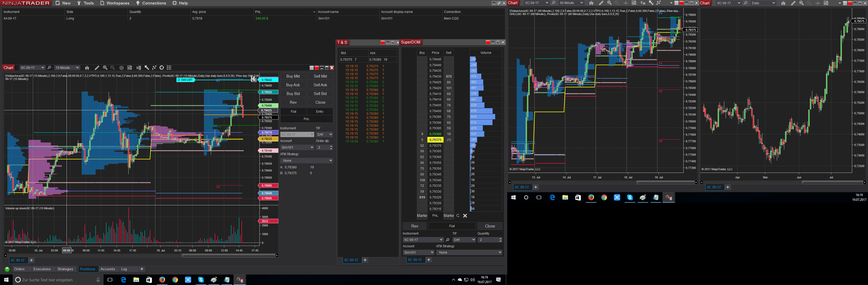This screenshot has height=285, width=868.
Task: Click reload circle icon in 15 Minute chart
Action: tap(162, 68)
